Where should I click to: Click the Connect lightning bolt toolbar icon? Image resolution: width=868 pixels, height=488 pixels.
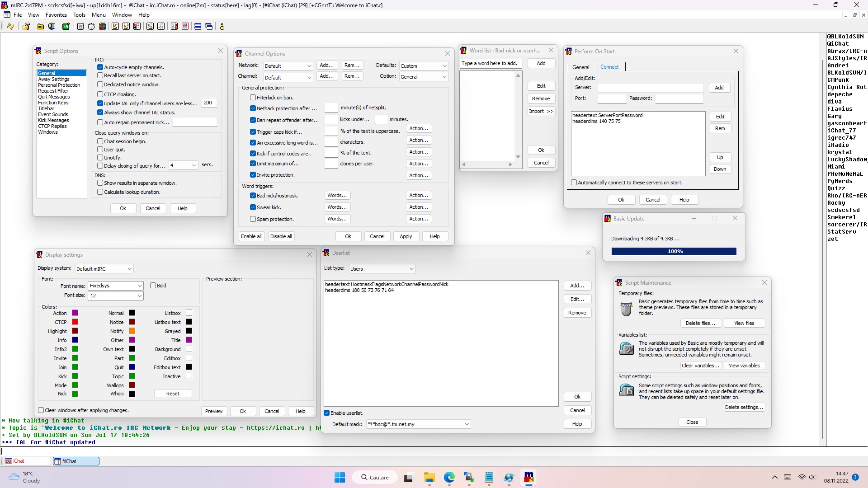coord(10,27)
